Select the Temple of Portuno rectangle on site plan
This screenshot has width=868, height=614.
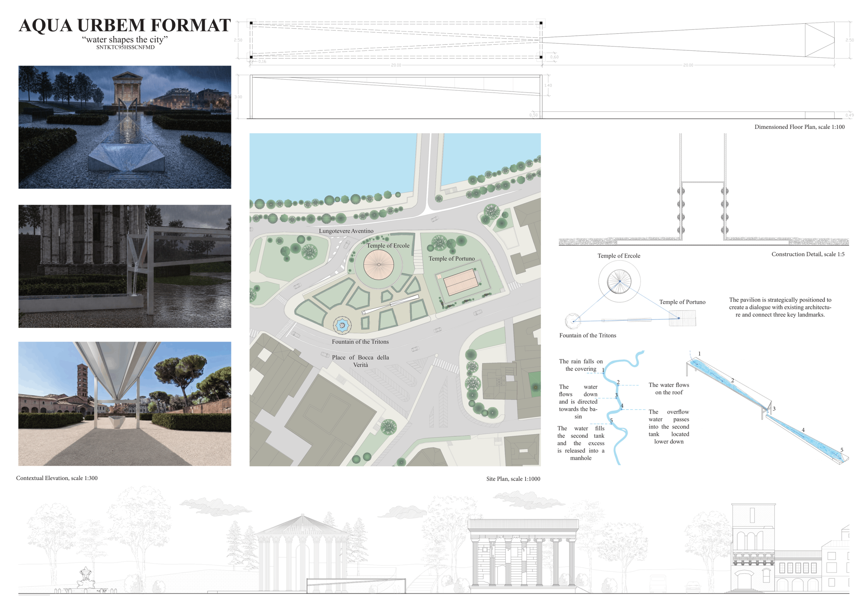coord(460,282)
